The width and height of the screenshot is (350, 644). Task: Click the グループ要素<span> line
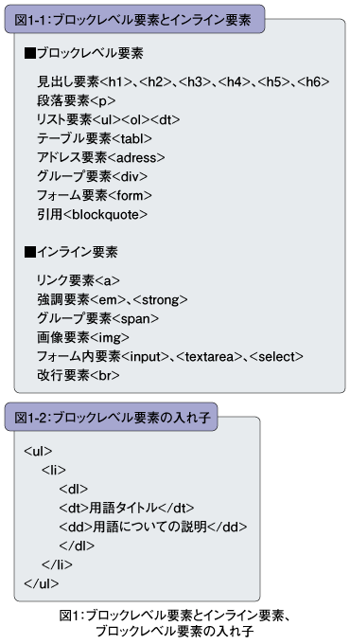tap(97, 319)
